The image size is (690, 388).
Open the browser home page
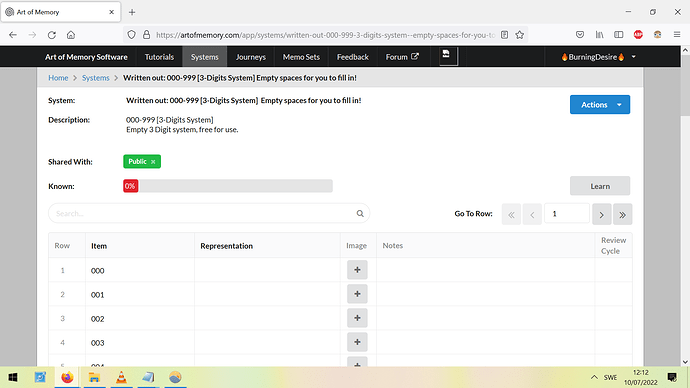coord(71,35)
